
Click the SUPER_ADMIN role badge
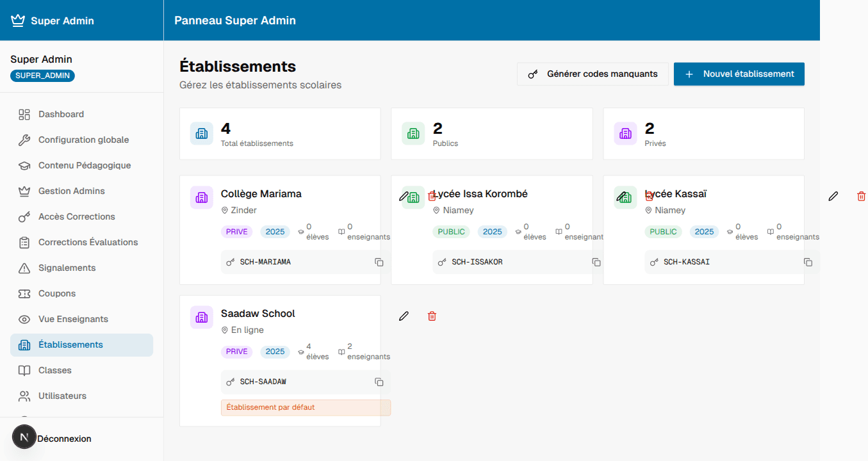coord(42,76)
